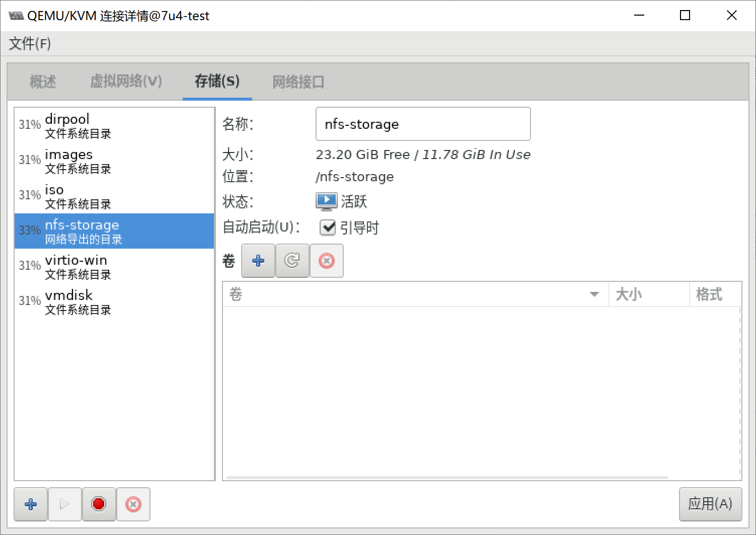Click the virt-manager title bar icon
This screenshot has height=535, width=756.
16,16
